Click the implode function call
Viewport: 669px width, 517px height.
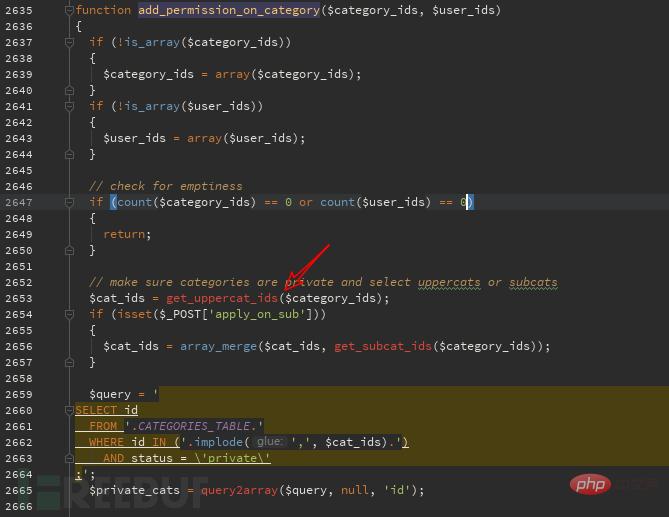click(x=218, y=442)
